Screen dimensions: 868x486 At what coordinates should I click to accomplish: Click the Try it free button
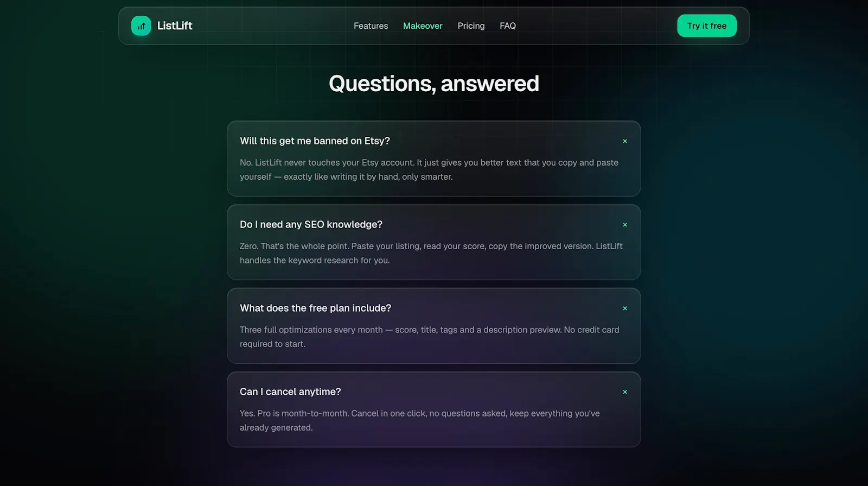(x=707, y=26)
